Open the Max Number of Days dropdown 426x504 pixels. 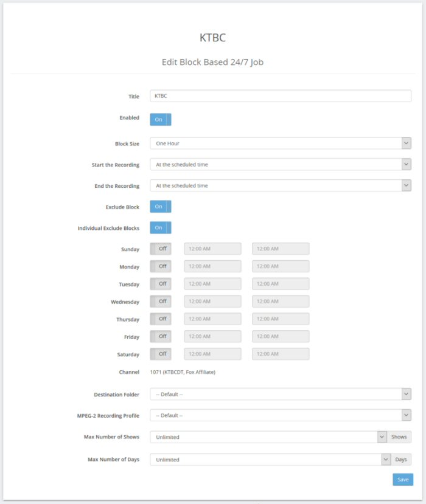(270, 460)
